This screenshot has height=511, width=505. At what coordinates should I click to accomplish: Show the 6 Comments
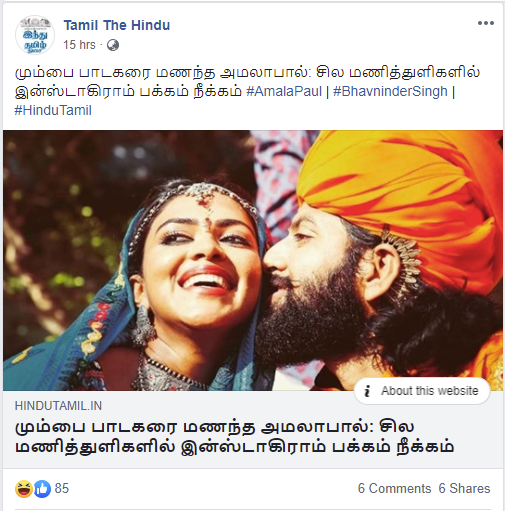pyautogui.click(x=394, y=489)
